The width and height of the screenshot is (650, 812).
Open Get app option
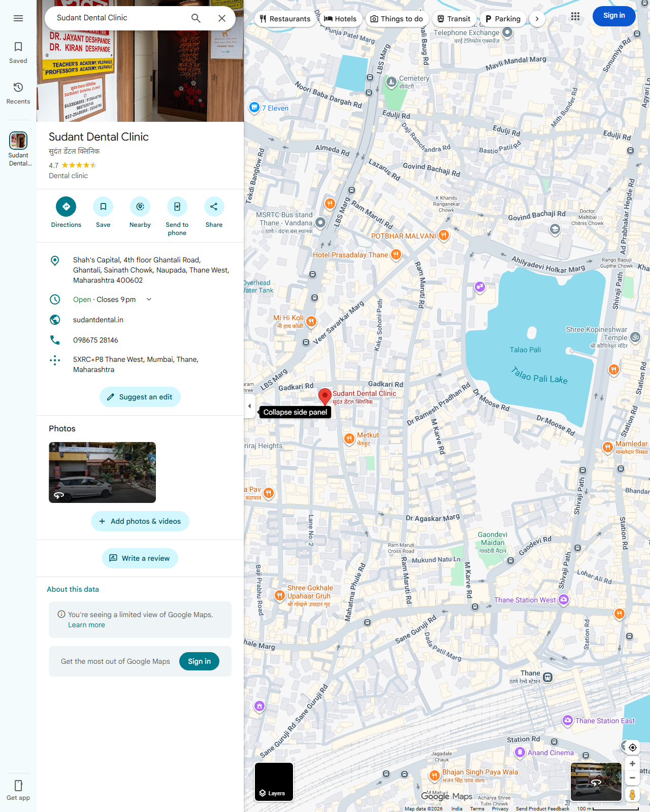pos(18,791)
